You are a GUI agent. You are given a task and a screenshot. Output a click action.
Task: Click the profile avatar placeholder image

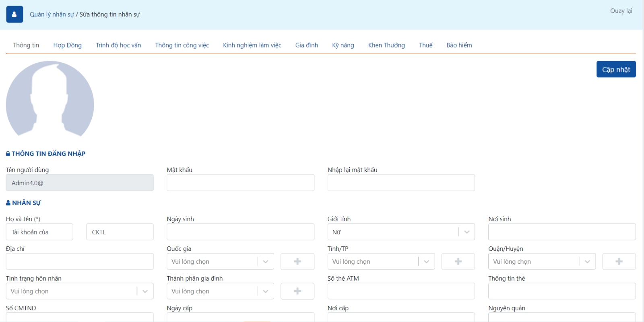[50, 100]
